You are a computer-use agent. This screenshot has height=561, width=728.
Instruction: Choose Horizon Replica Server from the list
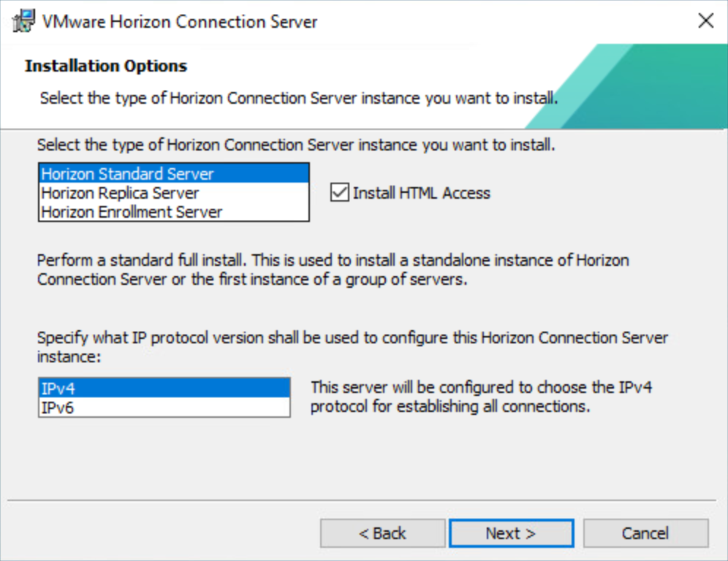tap(121, 193)
